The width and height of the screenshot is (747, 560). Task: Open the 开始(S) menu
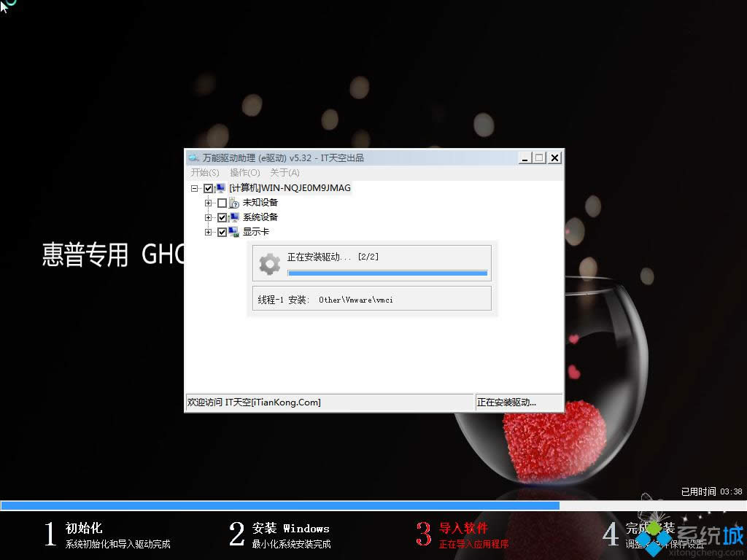[x=204, y=173]
